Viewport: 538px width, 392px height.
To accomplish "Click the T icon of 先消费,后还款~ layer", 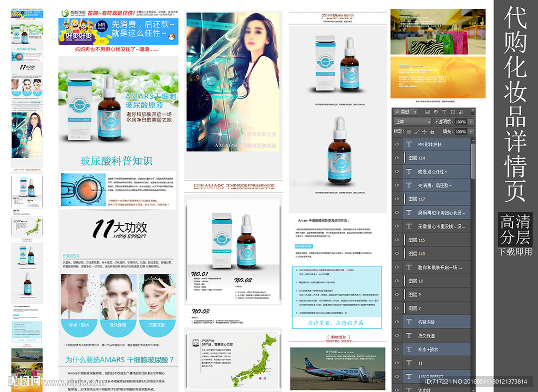I will (409, 185).
